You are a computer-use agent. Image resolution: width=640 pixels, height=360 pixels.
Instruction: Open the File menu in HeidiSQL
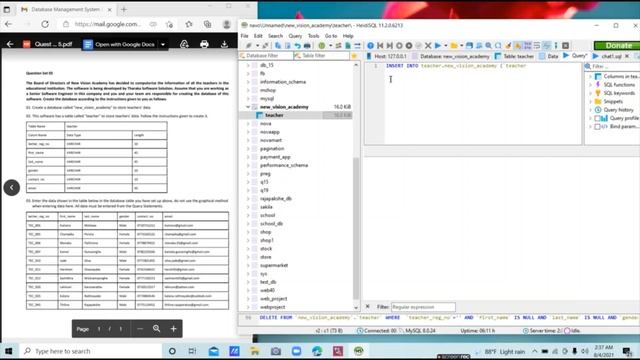(x=244, y=36)
